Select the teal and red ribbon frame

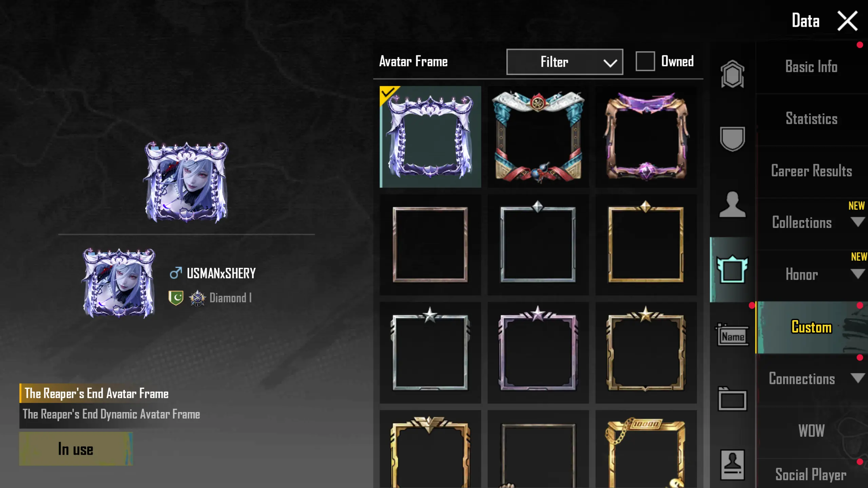(538, 137)
